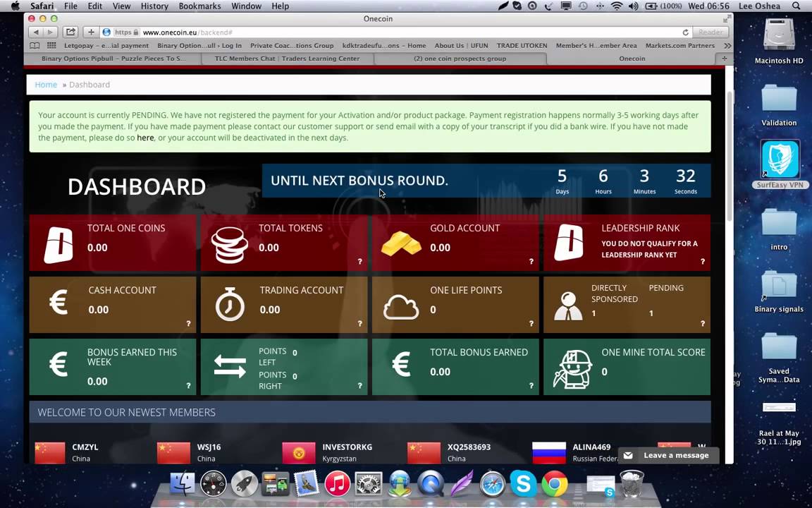Open the Wi-Fi status menu
Image resolution: width=812 pixels, height=508 pixels.
[616, 6]
